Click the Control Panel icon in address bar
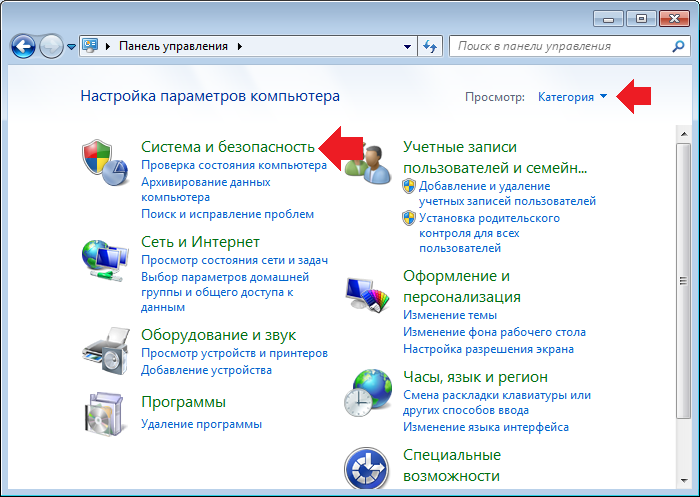 [x=91, y=46]
